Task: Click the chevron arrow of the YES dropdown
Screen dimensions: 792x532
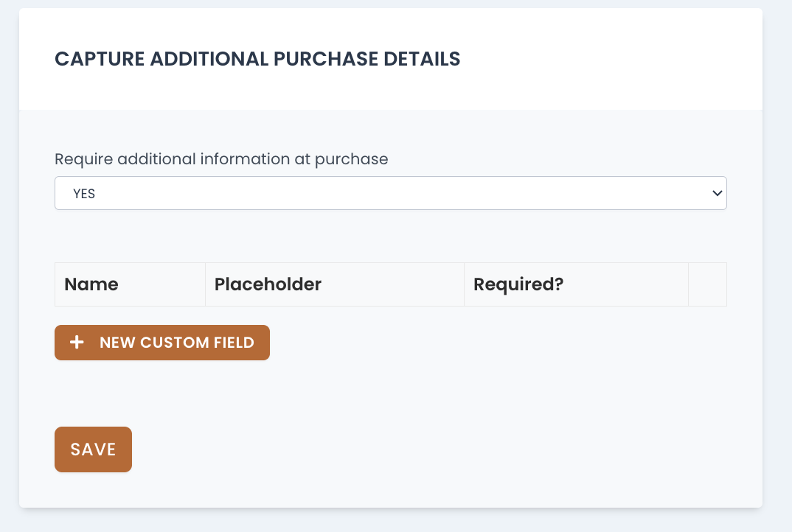Action: (x=716, y=193)
